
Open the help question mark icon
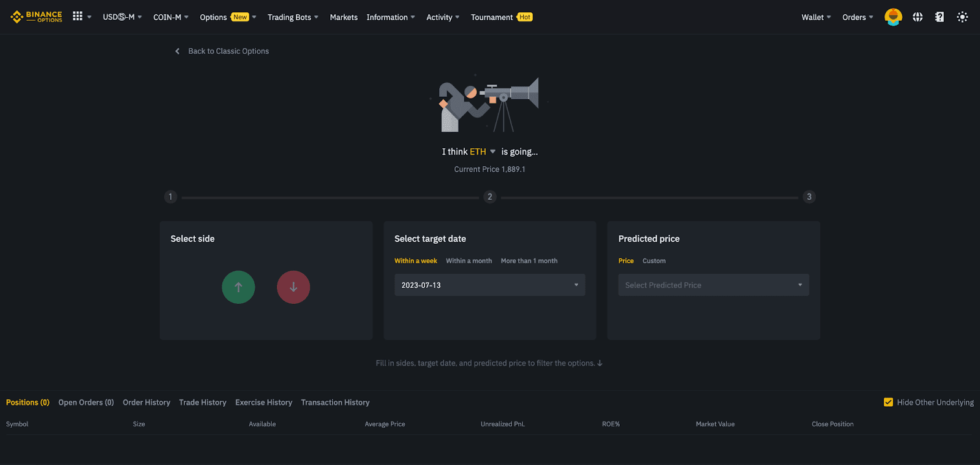(940, 17)
